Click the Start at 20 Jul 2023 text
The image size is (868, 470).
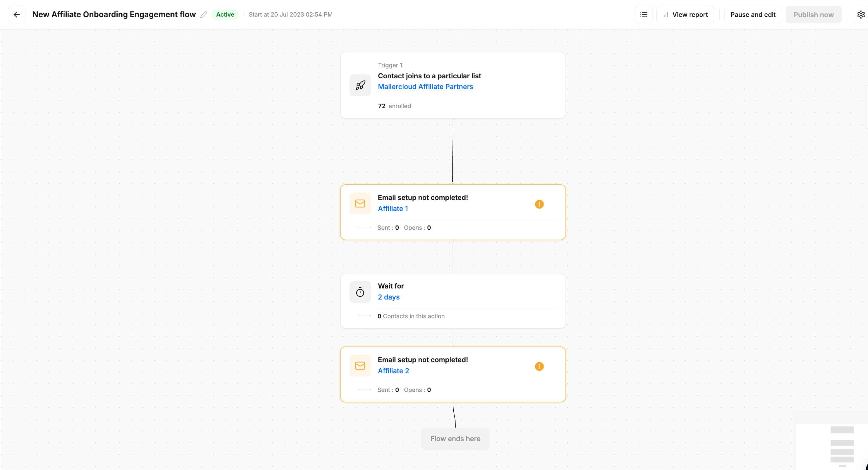291,14
